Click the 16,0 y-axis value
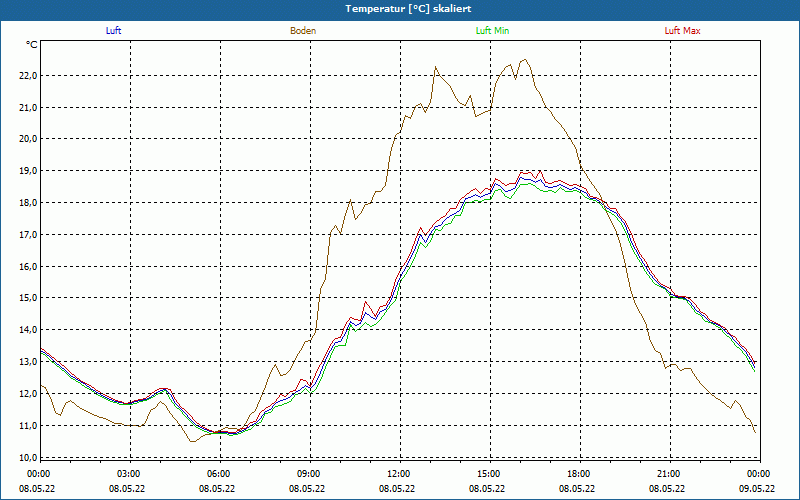800x500 pixels. (x=28, y=266)
